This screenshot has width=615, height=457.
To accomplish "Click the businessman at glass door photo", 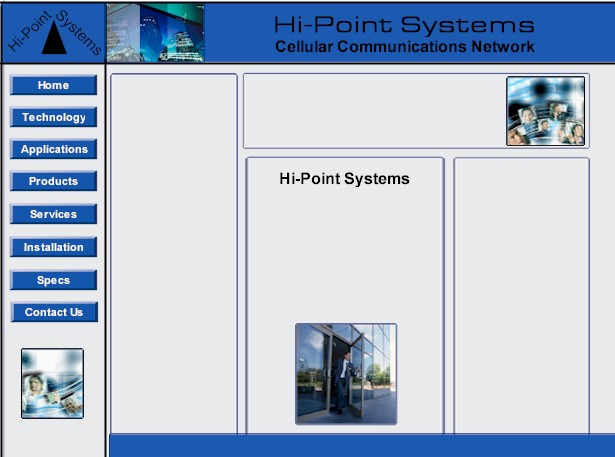I will (346, 374).
